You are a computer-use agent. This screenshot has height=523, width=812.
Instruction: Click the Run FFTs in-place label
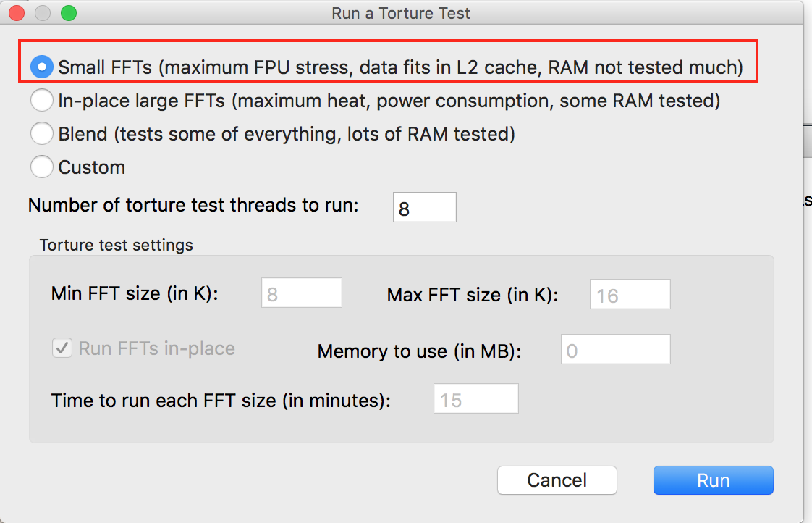coord(156,348)
